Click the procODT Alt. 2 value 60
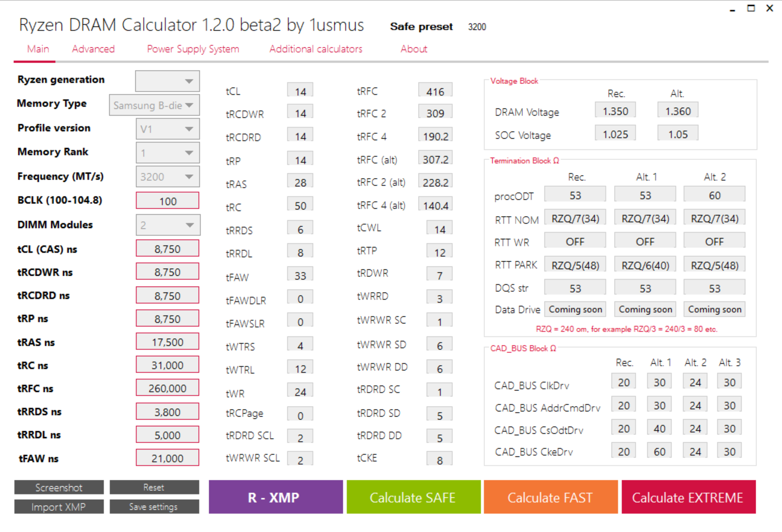The image size is (782, 532). (714, 195)
